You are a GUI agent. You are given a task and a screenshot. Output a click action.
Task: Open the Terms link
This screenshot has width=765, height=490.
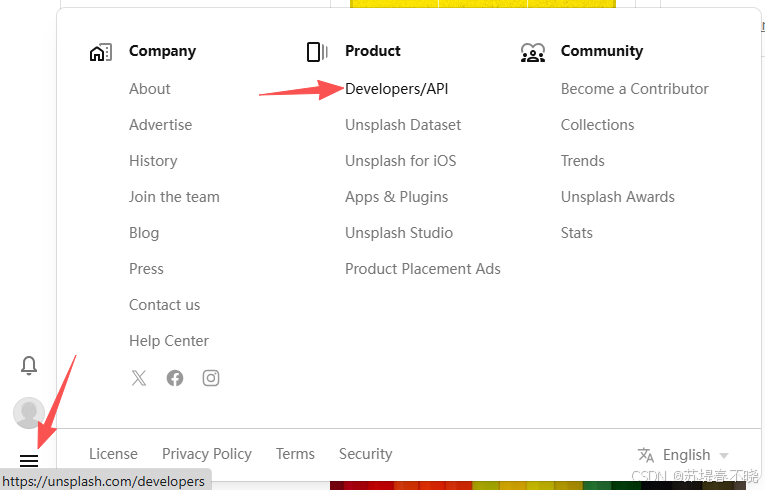pyautogui.click(x=295, y=454)
